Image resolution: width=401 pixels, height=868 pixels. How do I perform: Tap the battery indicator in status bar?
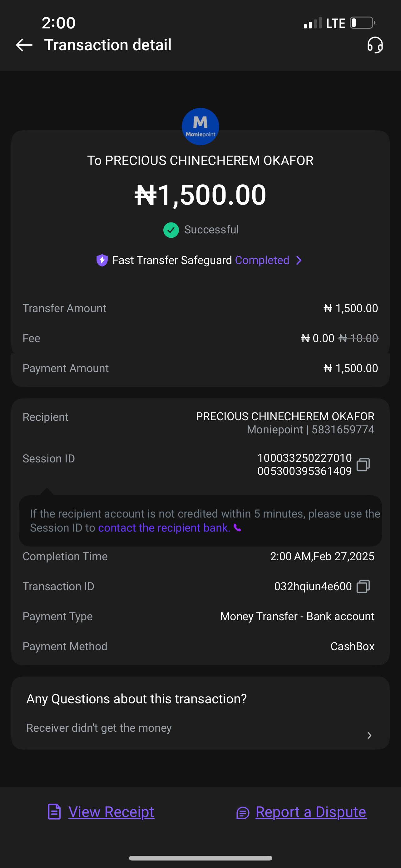[362, 23]
